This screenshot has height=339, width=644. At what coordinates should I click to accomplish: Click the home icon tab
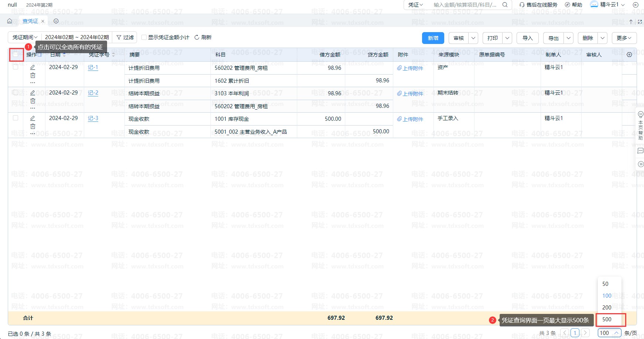[10, 21]
